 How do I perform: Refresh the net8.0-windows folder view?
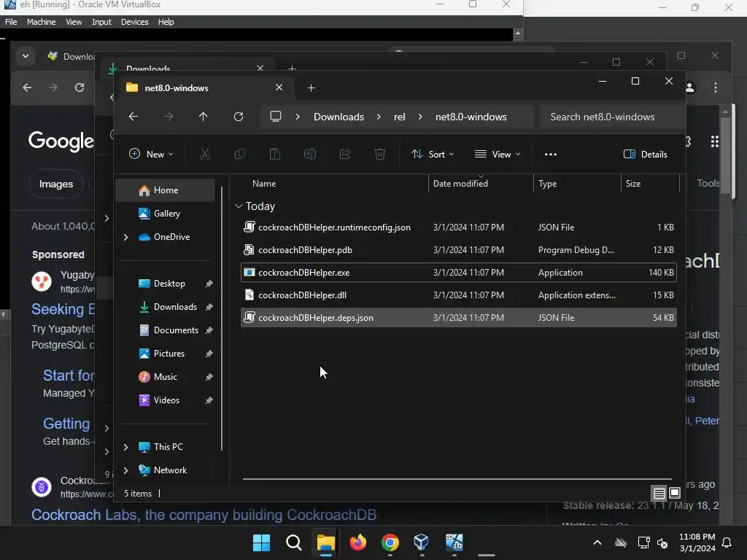pyautogui.click(x=239, y=117)
